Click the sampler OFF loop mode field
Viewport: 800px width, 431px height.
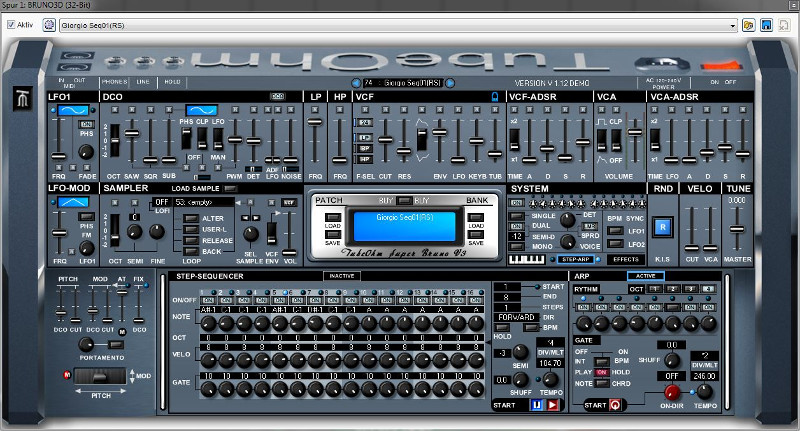point(162,202)
